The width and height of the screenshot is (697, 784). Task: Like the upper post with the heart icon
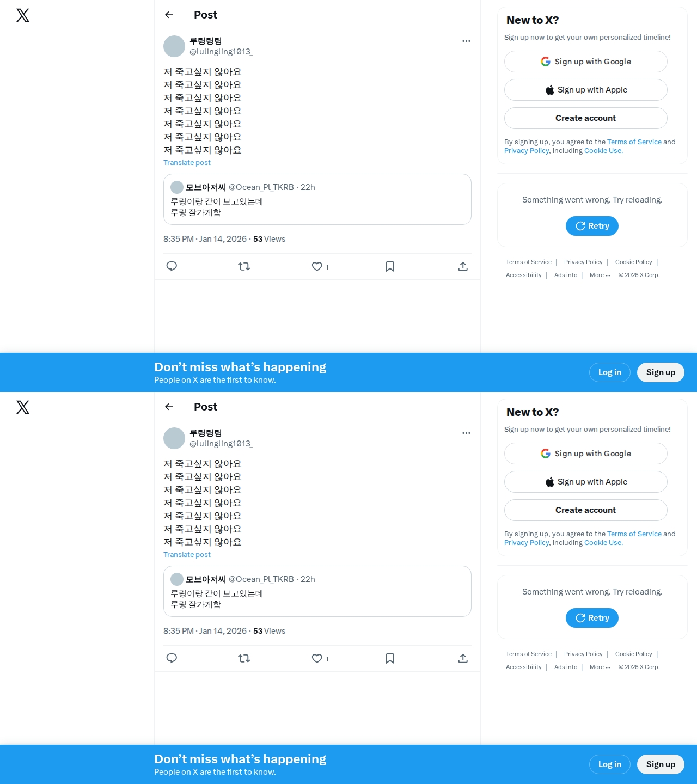pyautogui.click(x=317, y=266)
